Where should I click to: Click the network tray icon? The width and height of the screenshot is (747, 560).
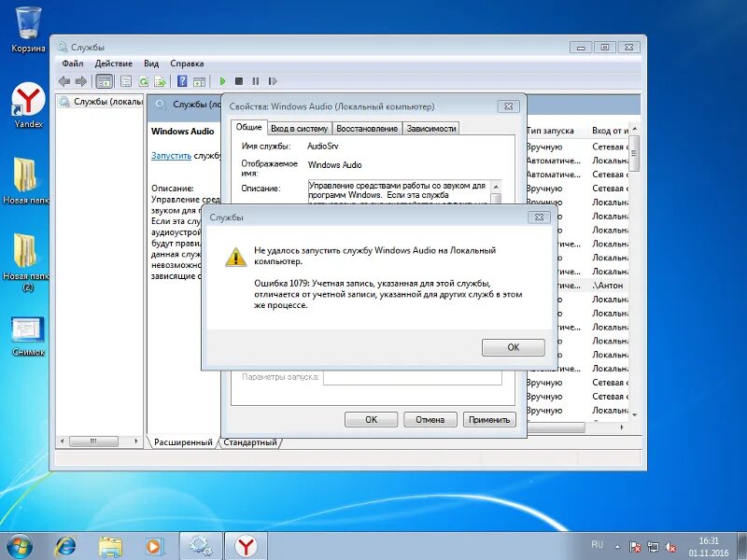653,547
